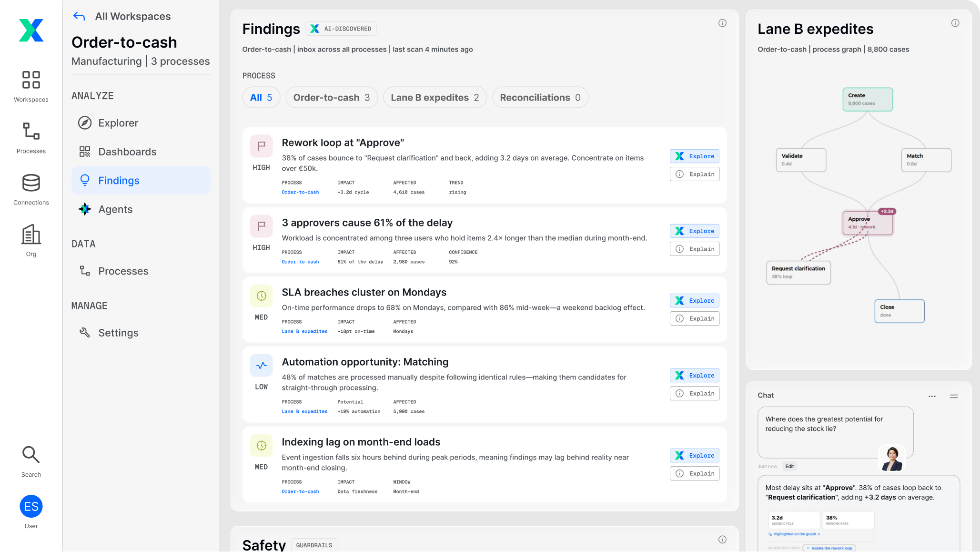The width and height of the screenshot is (980, 552).
Task: Select the Order-to-cash filter chip
Action: 332,98
